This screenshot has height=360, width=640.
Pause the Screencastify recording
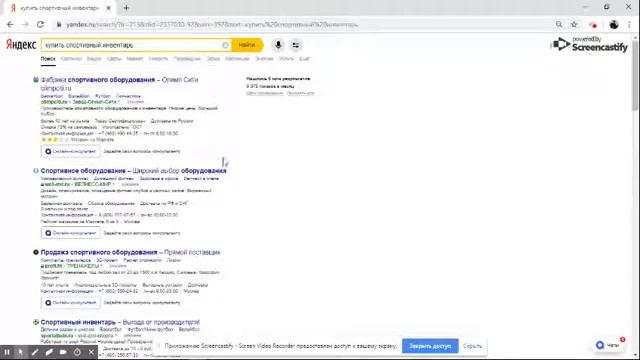[7, 352]
